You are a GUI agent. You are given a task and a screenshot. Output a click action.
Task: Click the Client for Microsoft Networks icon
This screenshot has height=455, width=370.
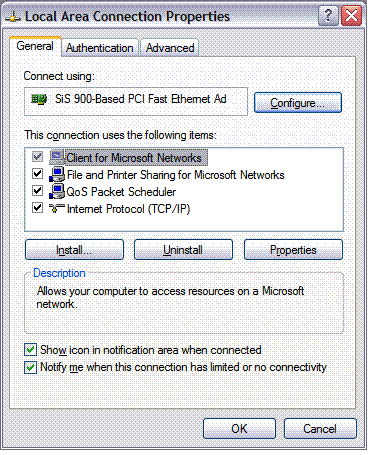coord(57,157)
